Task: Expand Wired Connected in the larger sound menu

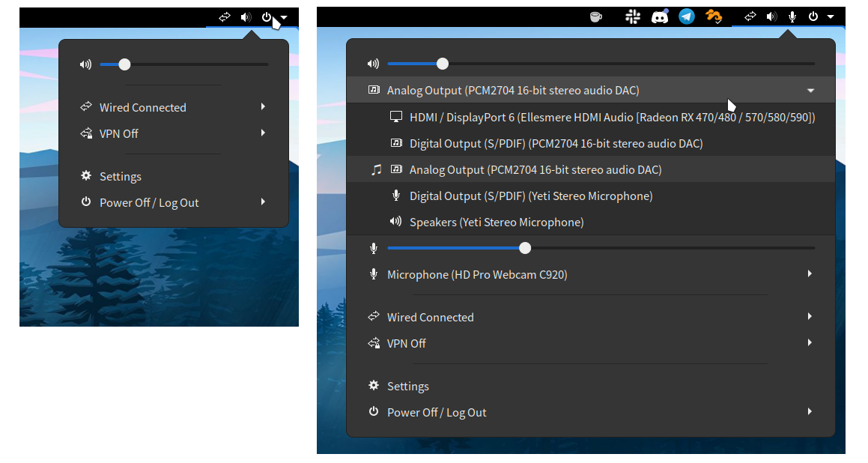Action: [810, 317]
